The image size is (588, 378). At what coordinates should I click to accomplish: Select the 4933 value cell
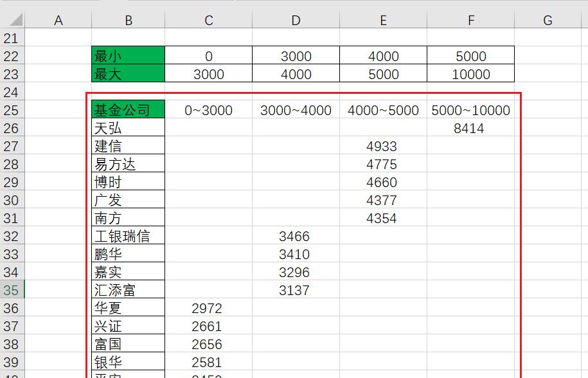pos(383,145)
